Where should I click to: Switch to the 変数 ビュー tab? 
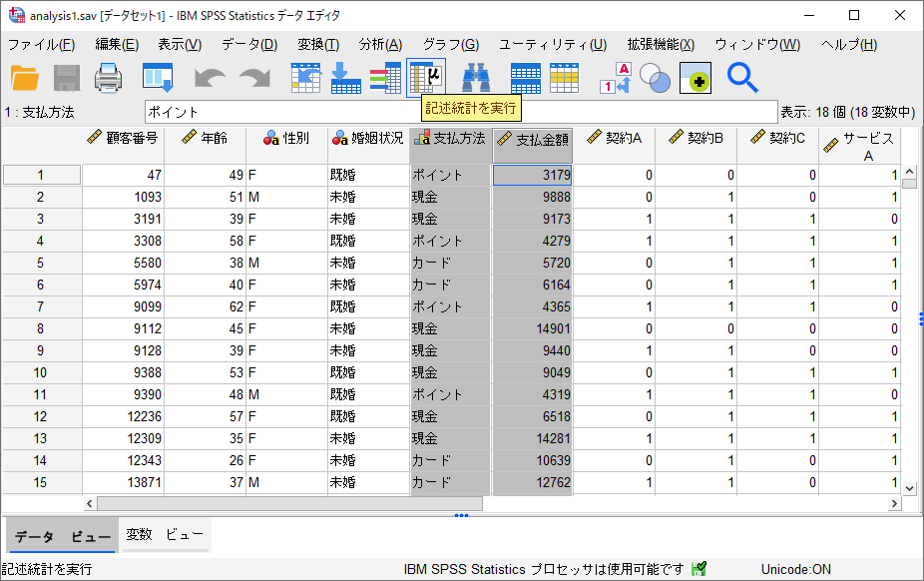(x=165, y=534)
